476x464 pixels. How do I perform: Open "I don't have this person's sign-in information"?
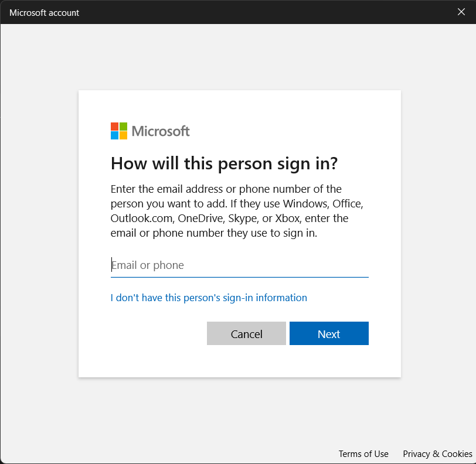click(209, 298)
